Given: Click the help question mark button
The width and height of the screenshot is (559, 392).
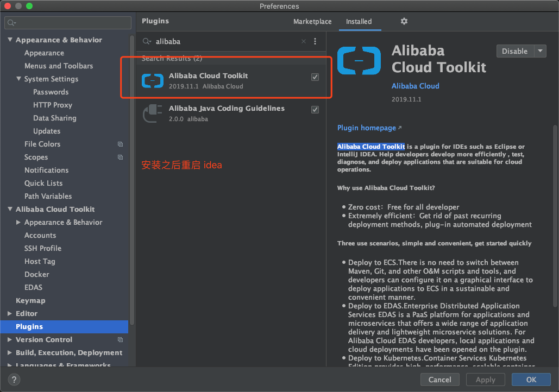Looking at the screenshot, I should coord(15,380).
